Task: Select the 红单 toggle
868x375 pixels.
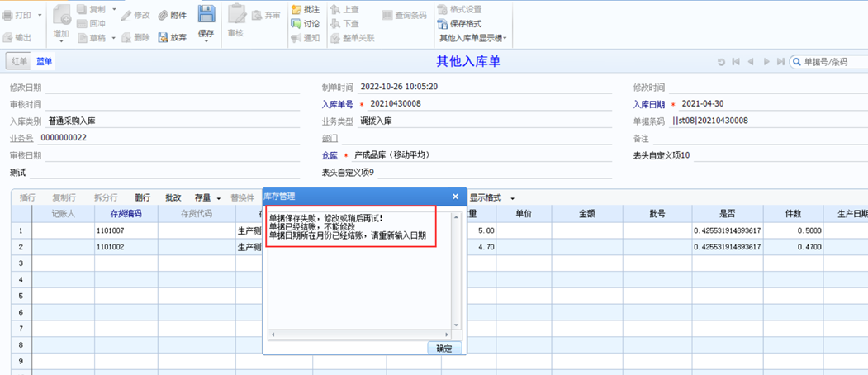Action: click(19, 61)
